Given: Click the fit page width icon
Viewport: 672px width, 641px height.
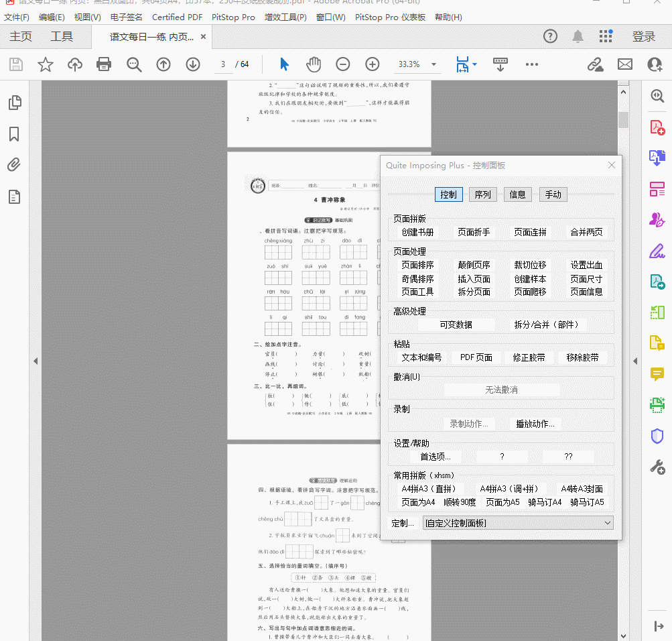Looking at the screenshot, I should (x=462, y=64).
